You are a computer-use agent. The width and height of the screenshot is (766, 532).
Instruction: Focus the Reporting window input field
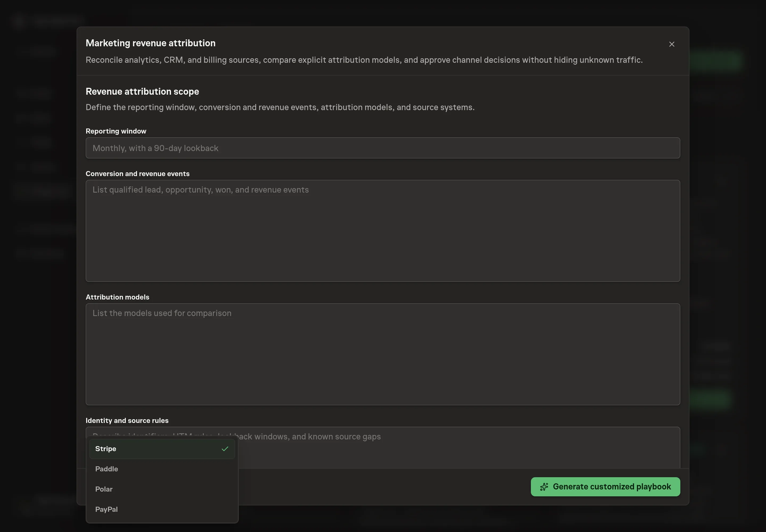[383, 148]
